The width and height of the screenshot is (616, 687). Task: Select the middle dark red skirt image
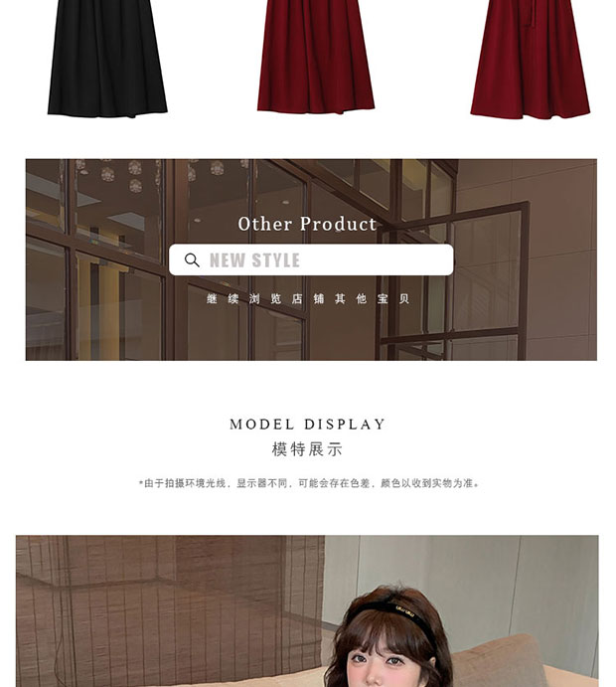tap(316, 57)
